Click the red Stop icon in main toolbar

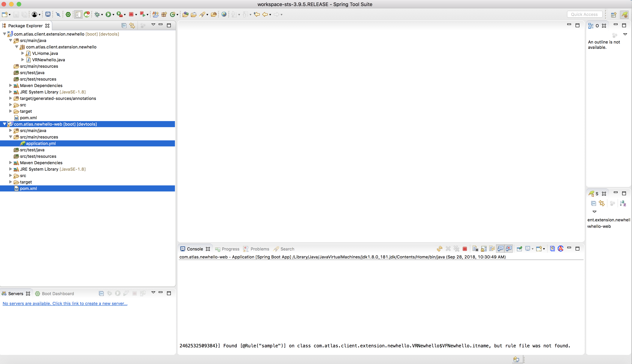point(131,15)
